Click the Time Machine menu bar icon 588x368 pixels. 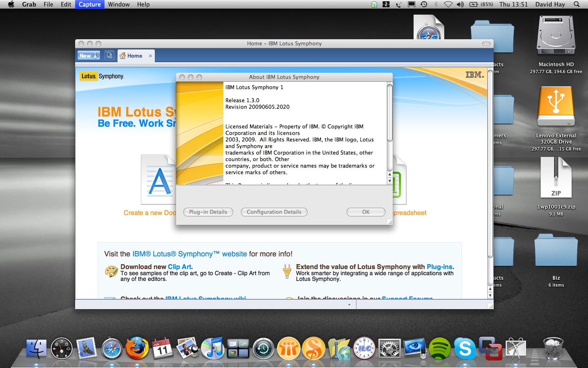(x=424, y=4)
